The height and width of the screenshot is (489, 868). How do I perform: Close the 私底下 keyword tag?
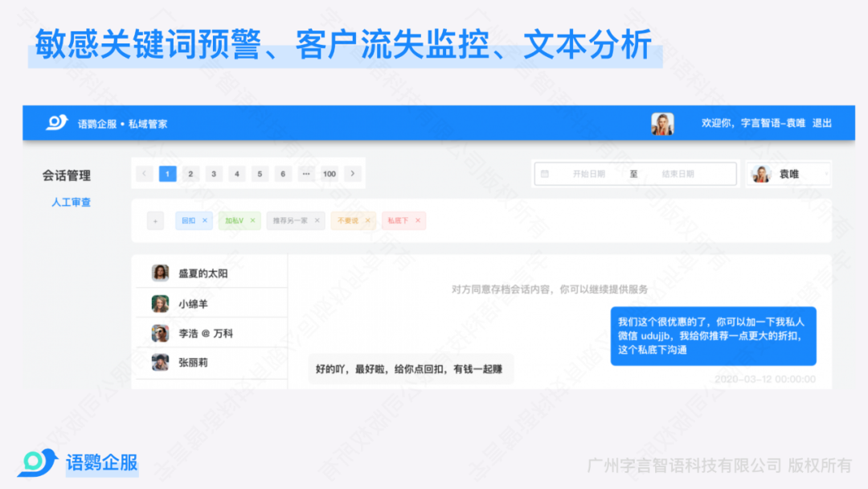coord(418,220)
